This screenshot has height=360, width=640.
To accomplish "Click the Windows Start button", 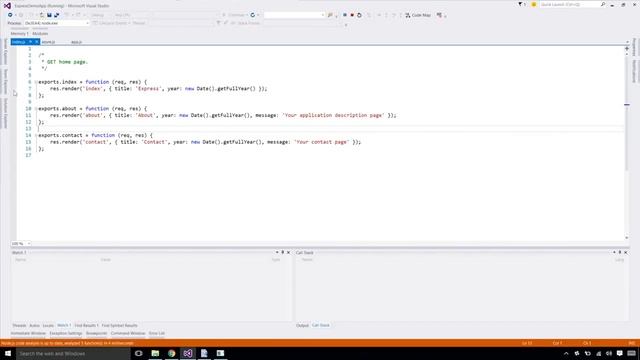I will pyautogui.click(x=8, y=353).
